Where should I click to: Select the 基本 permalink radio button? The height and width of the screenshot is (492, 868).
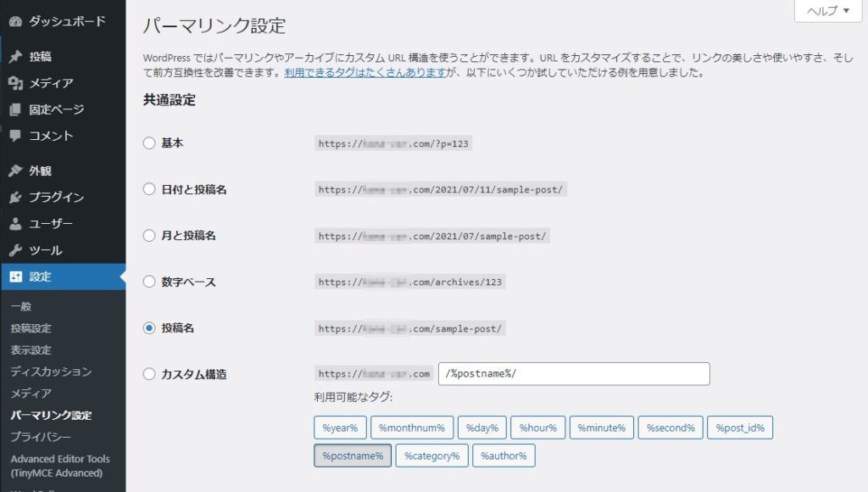[x=149, y=143]
